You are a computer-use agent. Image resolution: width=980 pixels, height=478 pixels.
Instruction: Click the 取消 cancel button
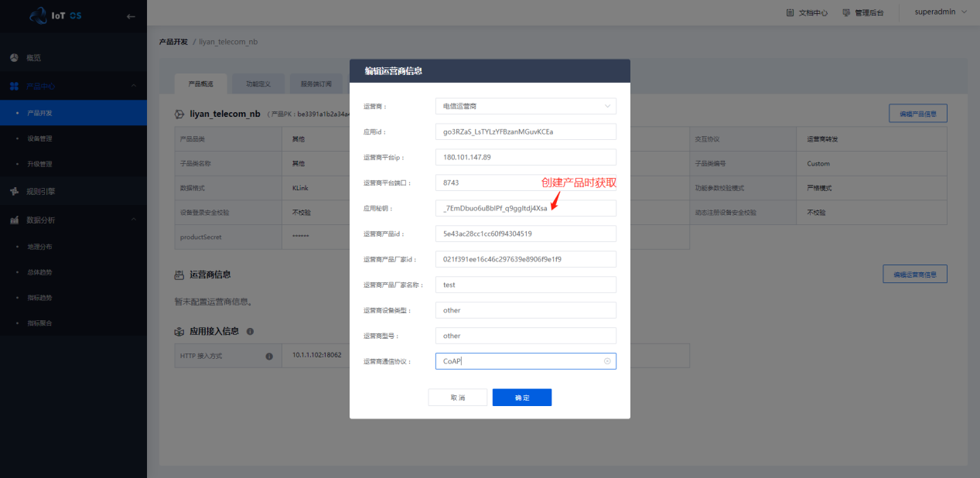tap(458, 398)
